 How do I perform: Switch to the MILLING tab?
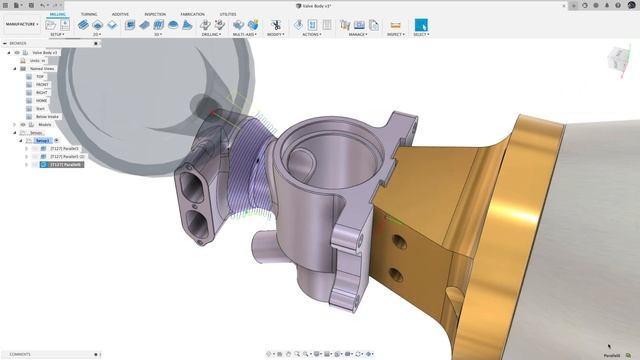pyautogui.click(x=57, y=14)
